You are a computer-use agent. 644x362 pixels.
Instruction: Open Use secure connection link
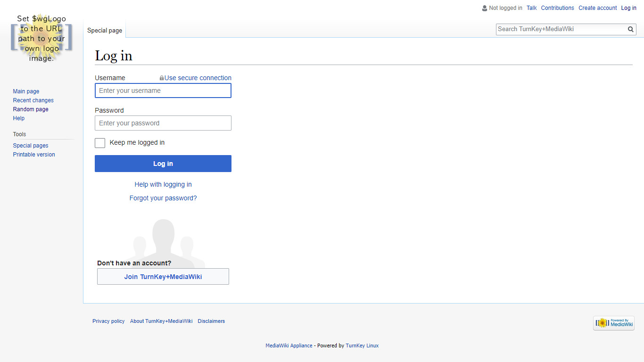tap(198, 78)
